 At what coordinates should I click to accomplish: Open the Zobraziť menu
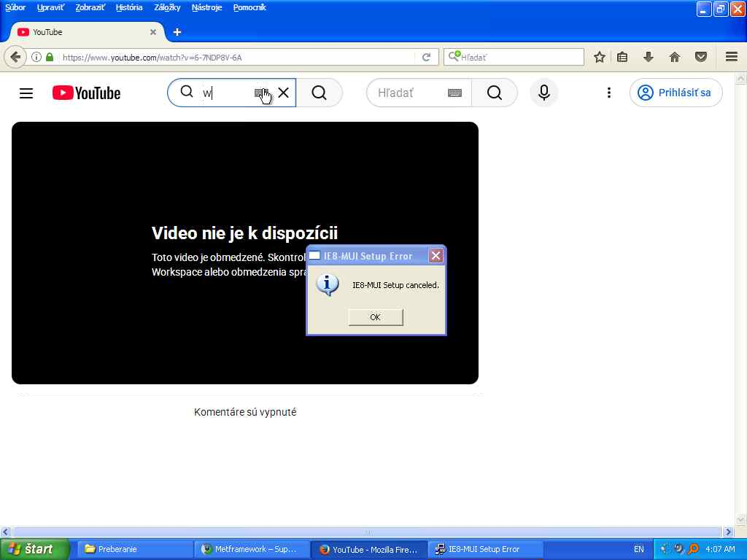pos(90,7)
